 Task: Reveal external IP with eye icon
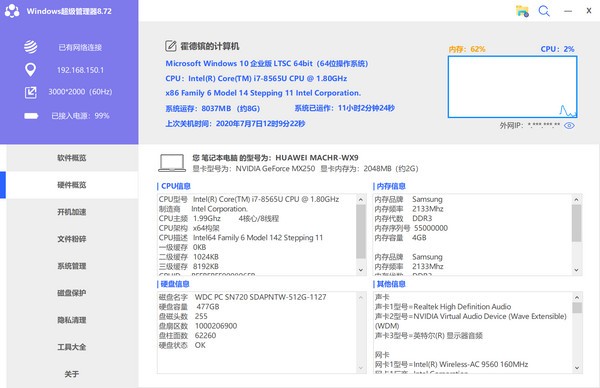[569, 126]
